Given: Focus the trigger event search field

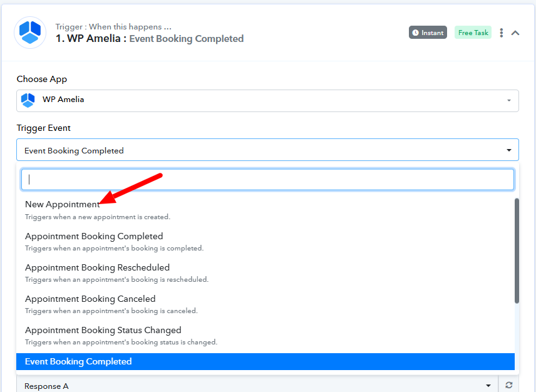Looking at the screenshot, I should [x=267, y=180].
